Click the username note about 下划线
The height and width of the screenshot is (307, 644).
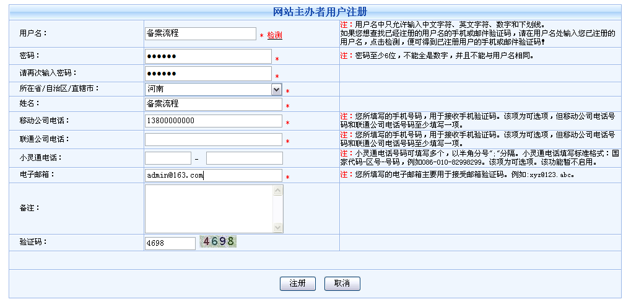click(478, 33)
